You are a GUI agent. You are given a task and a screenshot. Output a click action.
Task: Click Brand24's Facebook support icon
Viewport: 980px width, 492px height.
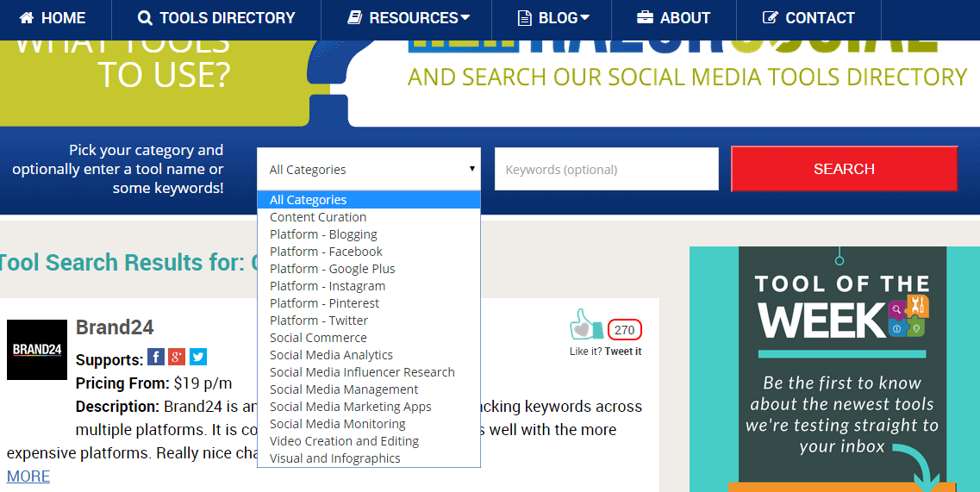[x=156, y=357]
